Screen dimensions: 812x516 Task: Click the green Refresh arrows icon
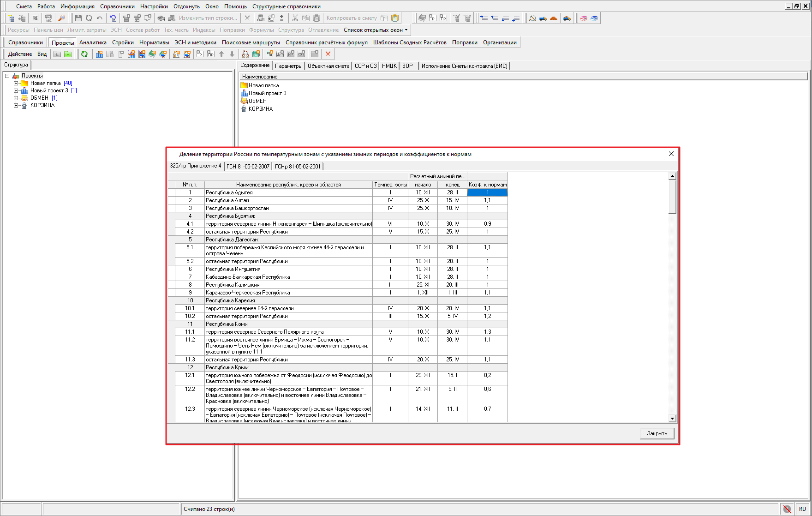(84, 54)
